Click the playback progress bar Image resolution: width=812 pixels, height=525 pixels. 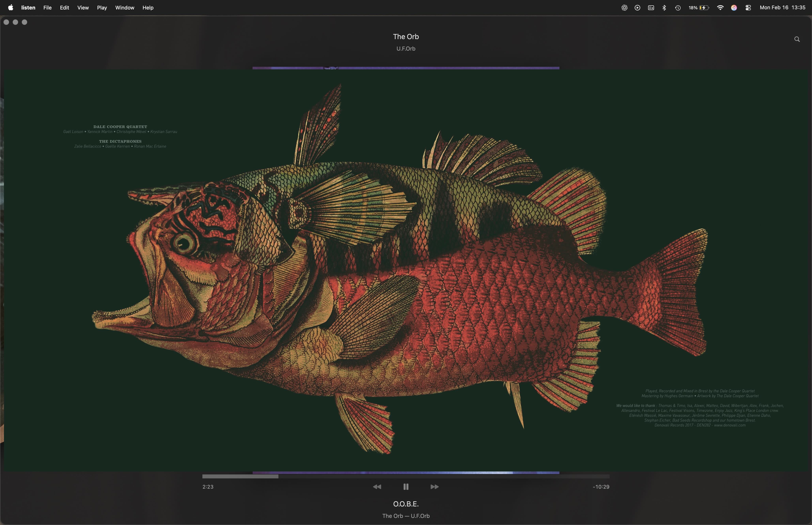click(x=405, y=476)
